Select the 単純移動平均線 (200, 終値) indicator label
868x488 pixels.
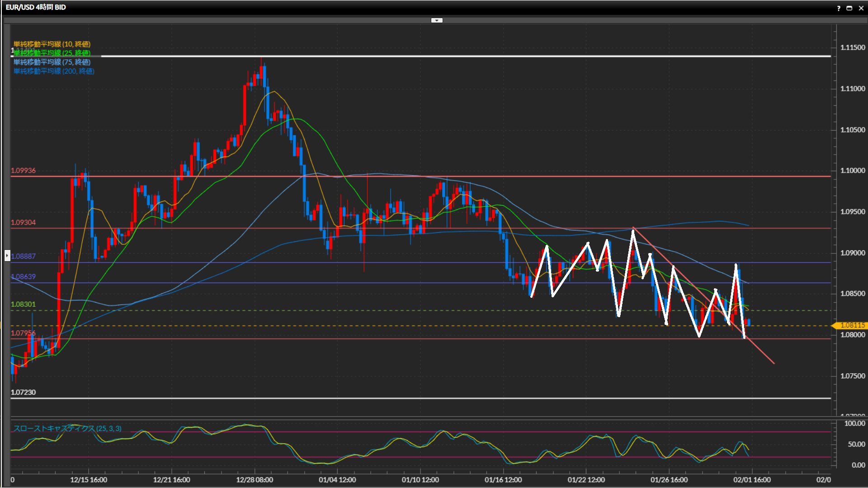pos(53,71)
